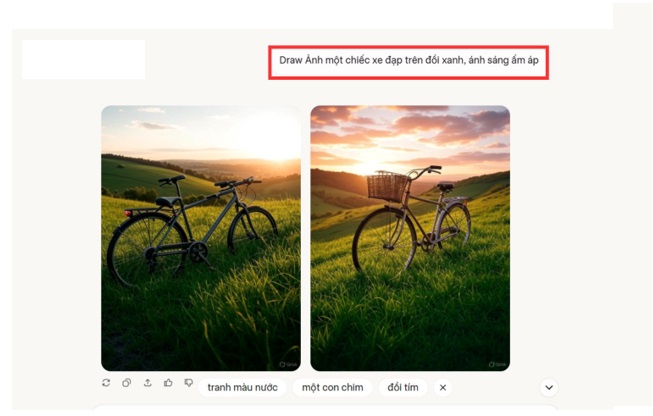Click the red tail light on left bicycle

[128, 214]
